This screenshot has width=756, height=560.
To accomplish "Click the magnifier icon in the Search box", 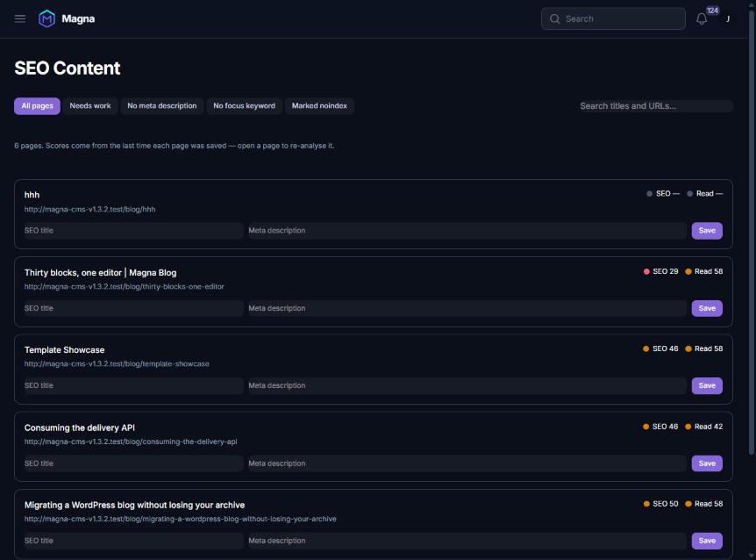I will click(x=554, y=18).
